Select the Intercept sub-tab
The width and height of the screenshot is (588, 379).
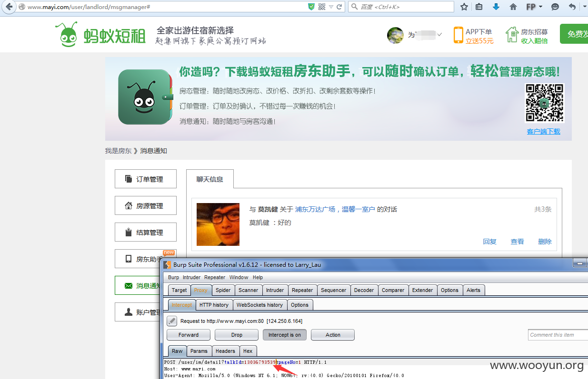click(x=182, y=305)
